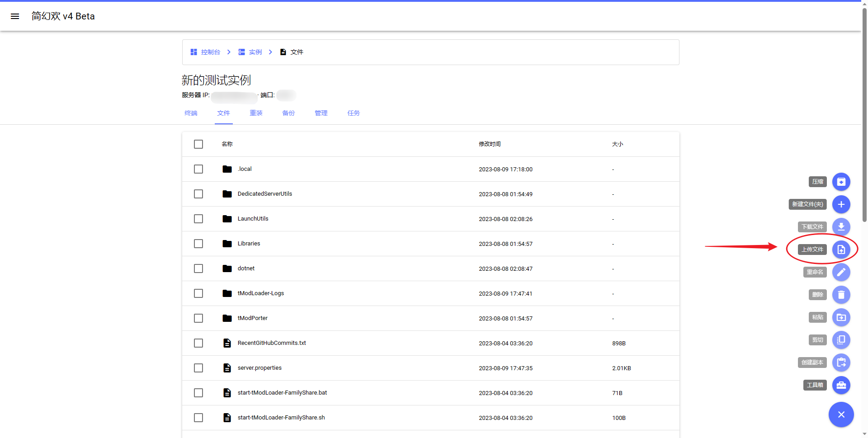Open the 工具箱 toolbox icon button

(x=841, y=385)
